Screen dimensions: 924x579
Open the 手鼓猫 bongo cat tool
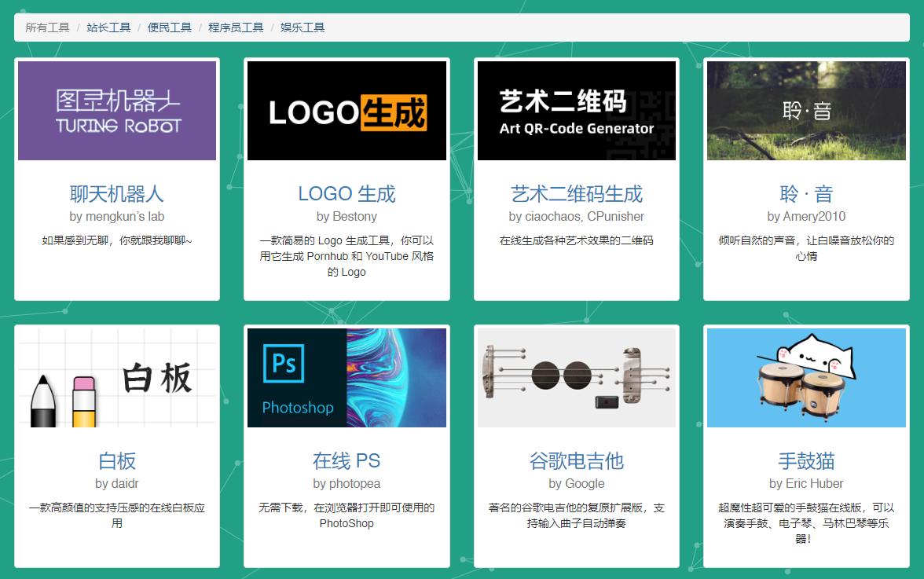[x=806, y=462]
